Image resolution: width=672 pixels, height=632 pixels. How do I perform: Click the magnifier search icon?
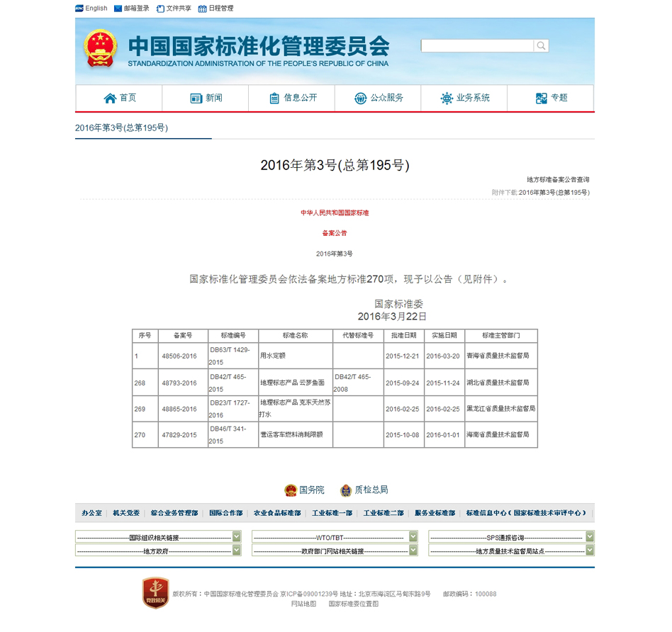pyautogui.click(x=542, y=46)
